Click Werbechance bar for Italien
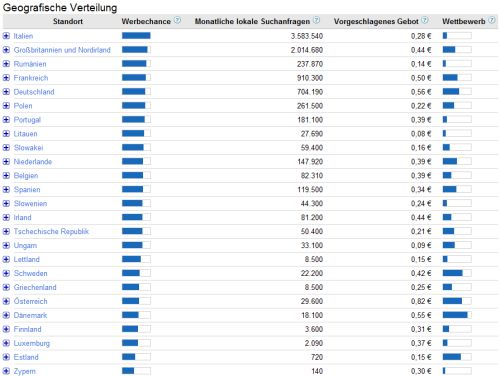500x376 pixels. point(136,36)
